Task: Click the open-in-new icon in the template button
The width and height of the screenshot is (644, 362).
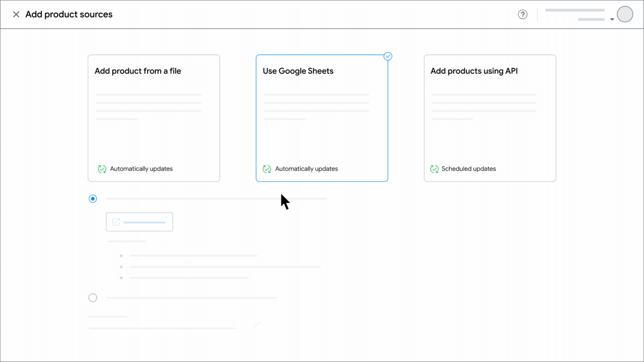Action: point(116,222)
